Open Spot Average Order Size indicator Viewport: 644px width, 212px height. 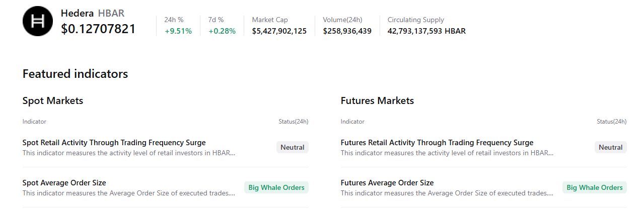[x=64, y=183]
